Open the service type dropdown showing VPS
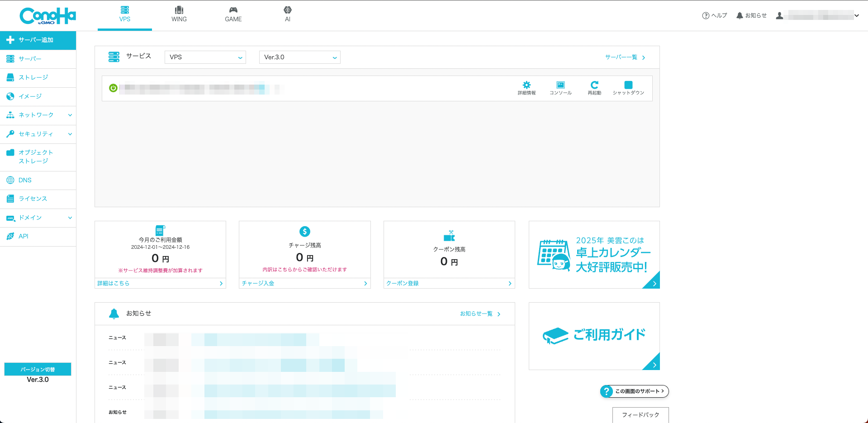 [205, 57]
